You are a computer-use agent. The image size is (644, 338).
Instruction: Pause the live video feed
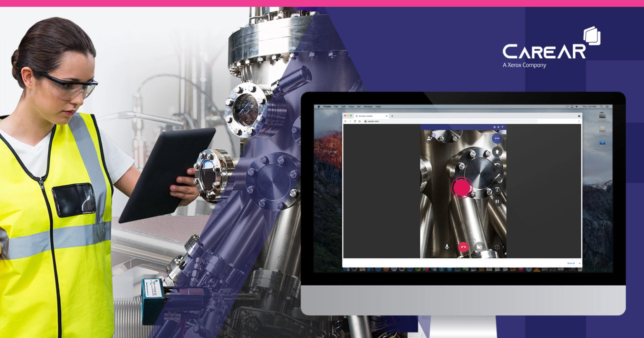(x=497, y=202)
